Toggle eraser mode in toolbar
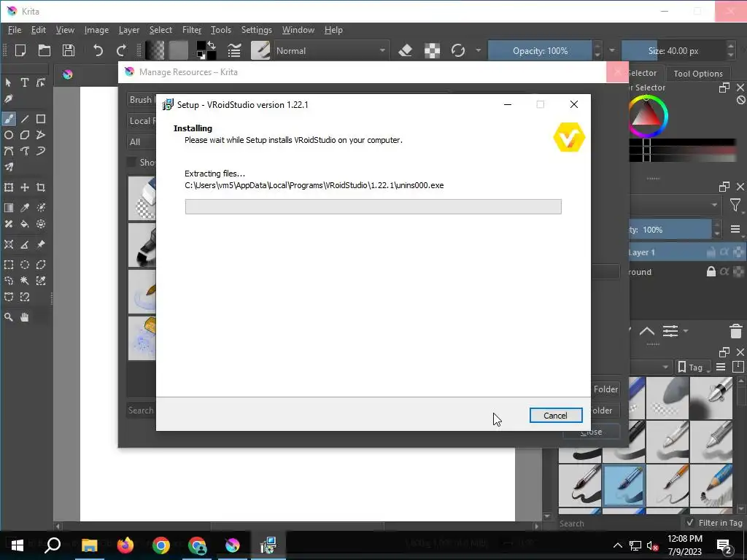This screenshot has width=747, height=560. pyautogui.click(x=406, y=50)
